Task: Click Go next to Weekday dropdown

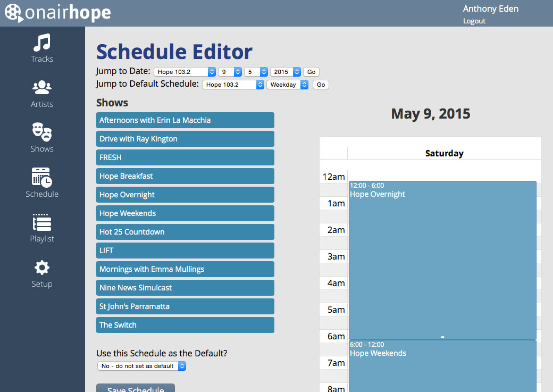Action: pos(321,85)
